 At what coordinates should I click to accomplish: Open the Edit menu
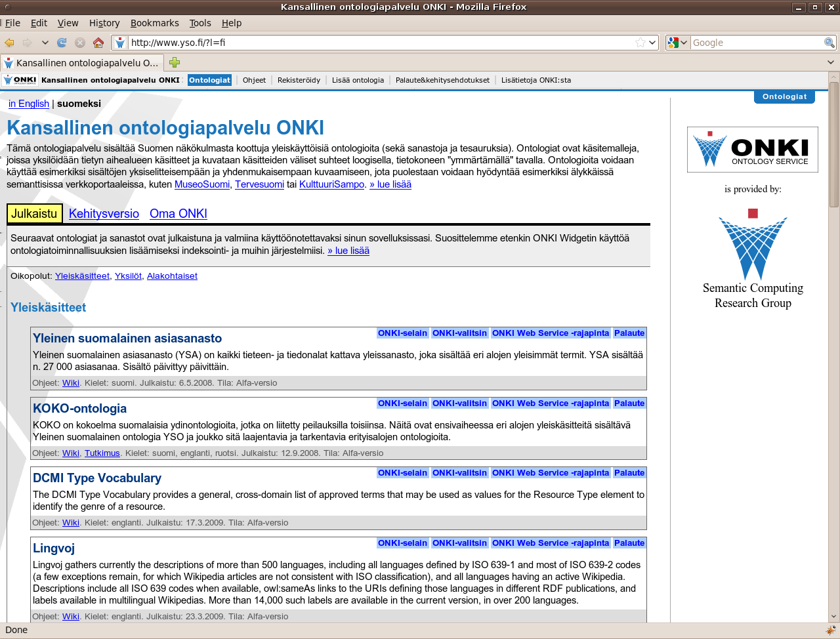39,23
